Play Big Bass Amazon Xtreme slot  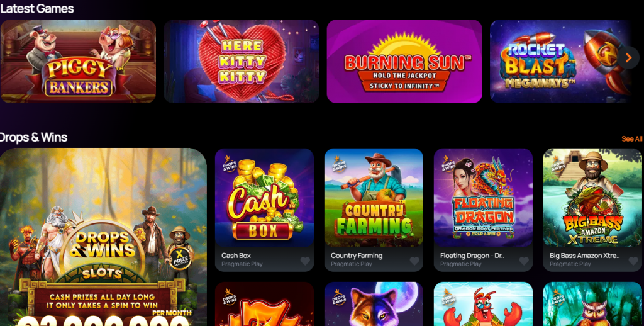coord(592,198)
